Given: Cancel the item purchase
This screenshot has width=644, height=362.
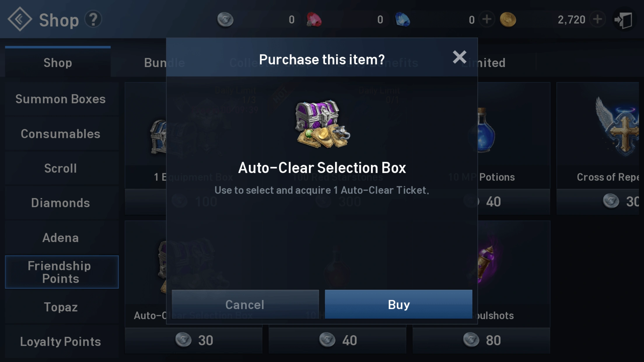Looking at the screenshot, I should click(245, 304).
